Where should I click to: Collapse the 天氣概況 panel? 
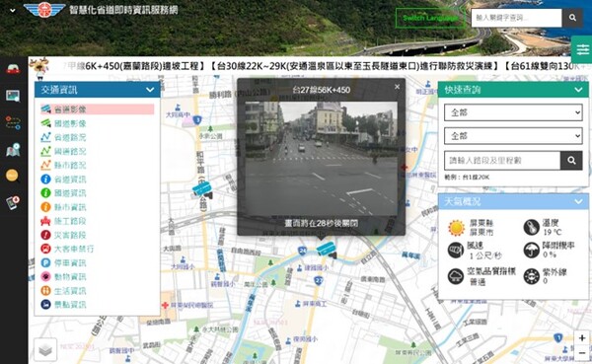point(578,201)
